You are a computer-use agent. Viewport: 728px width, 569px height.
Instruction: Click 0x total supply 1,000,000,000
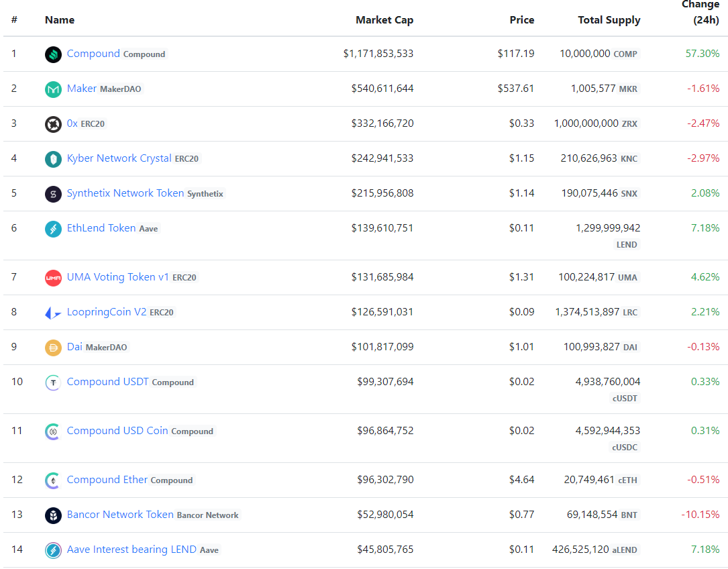pyautogui.click(x=586, y=123)
